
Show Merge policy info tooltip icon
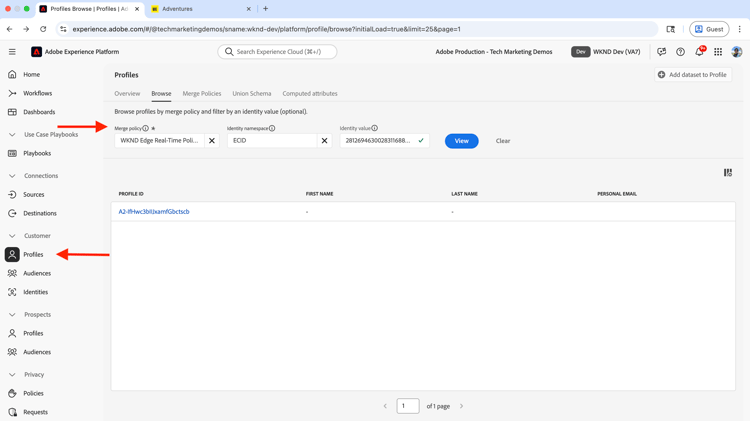[145, 128]
